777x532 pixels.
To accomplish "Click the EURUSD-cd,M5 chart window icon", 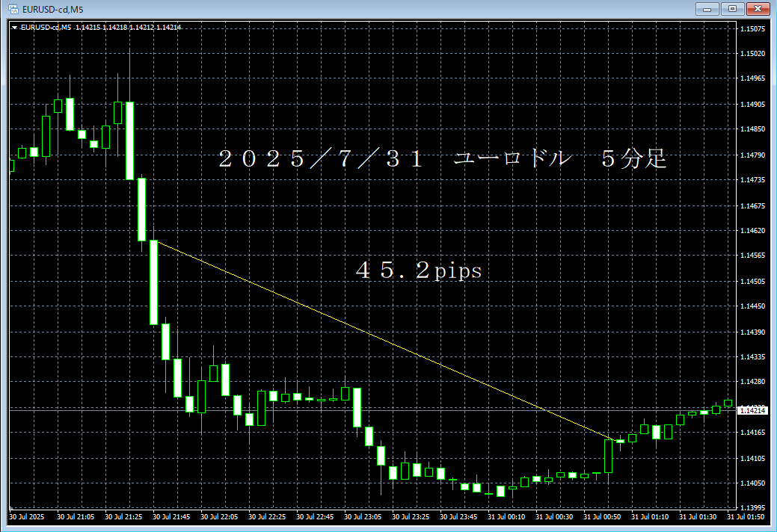I will point(13,9).
